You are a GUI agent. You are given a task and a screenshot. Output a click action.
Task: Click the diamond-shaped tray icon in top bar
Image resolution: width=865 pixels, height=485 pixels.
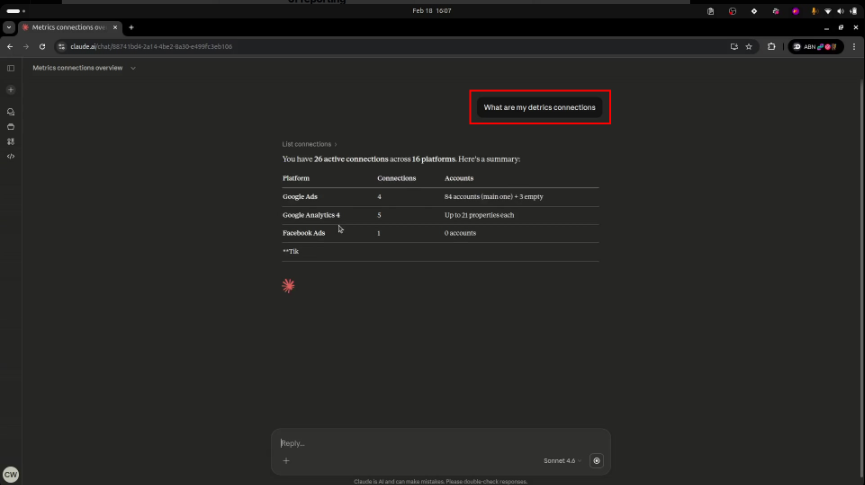click(754, 11)
